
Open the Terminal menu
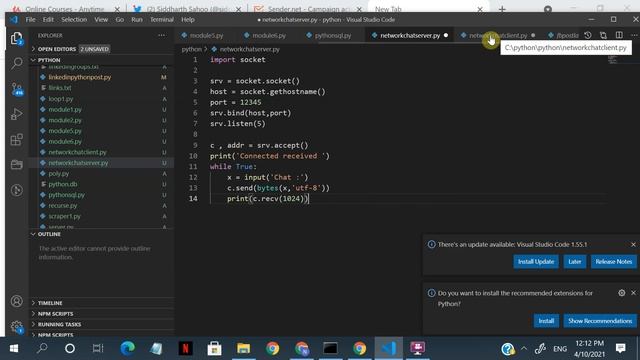162,19
